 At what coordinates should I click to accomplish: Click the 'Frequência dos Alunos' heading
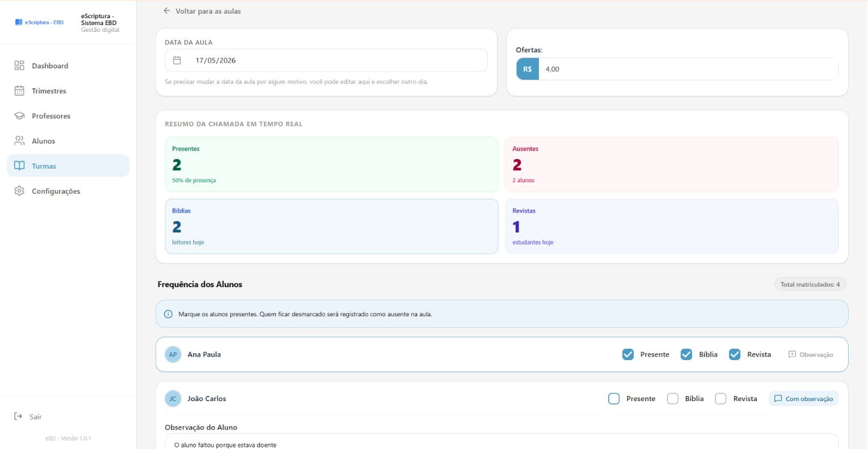(200, 284)
